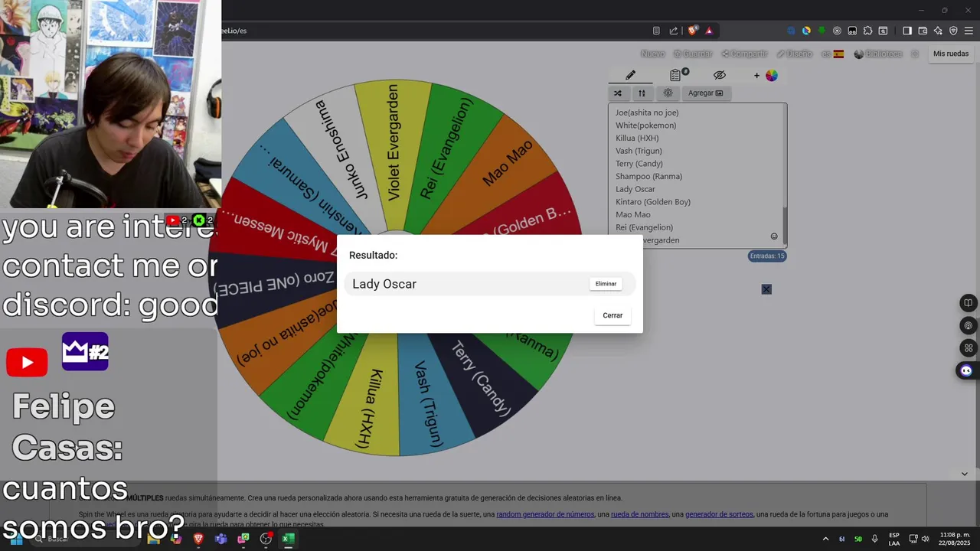
Task: Toggle the hide panel eye icon
Action: [x=719, y=75]
